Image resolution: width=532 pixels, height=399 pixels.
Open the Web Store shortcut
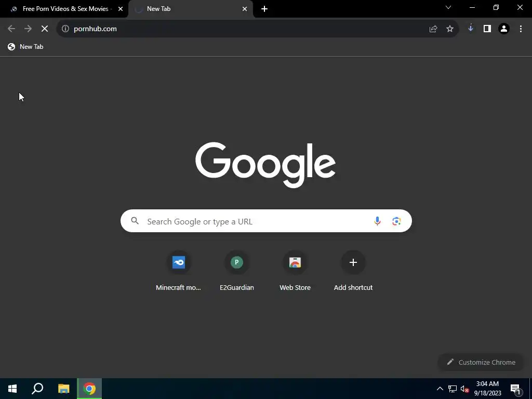295,271
